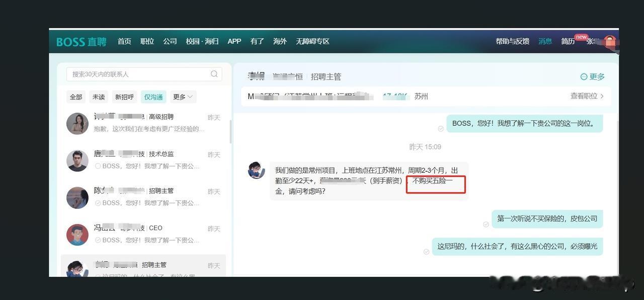Viewport: 644px width, 300px height.
Task: Click the 昨天 15:09 timestamp
Action: coord(425,147)
